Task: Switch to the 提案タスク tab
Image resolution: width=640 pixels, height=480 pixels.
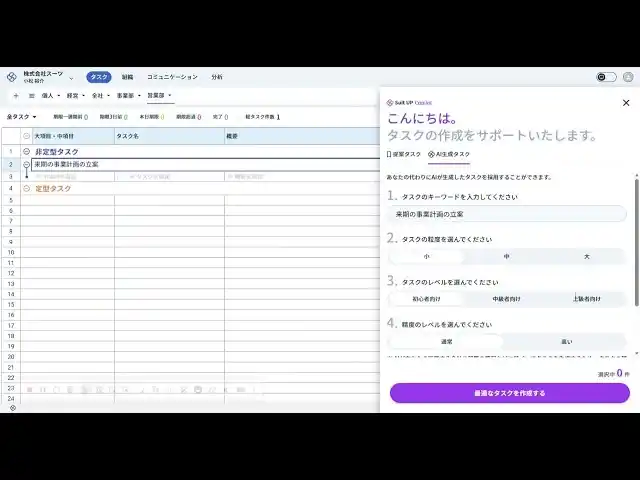Action: click(404, 155)
